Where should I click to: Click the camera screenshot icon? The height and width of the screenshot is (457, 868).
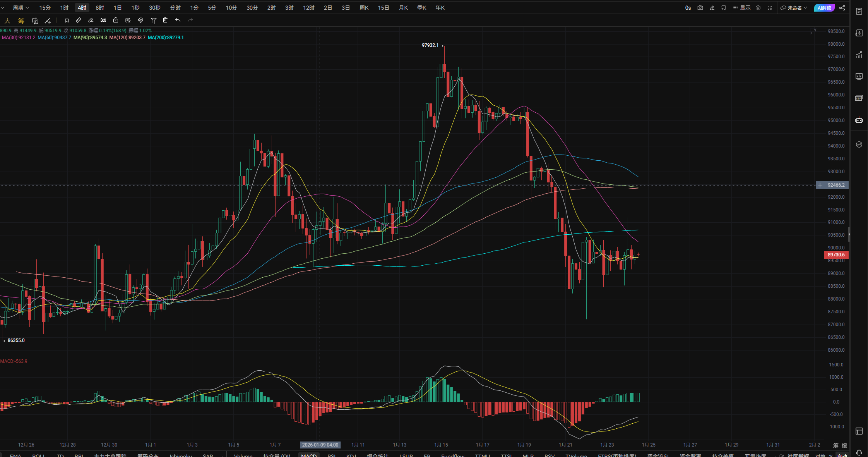(x=700, y=8)
